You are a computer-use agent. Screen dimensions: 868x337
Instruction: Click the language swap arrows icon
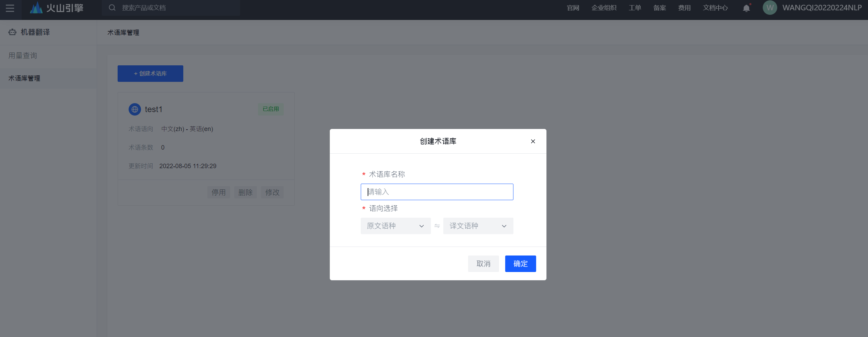(x=437, y=226)
